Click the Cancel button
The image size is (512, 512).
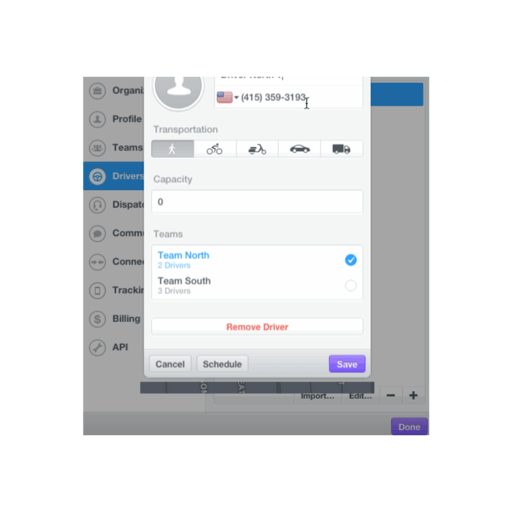coord(170,364)
